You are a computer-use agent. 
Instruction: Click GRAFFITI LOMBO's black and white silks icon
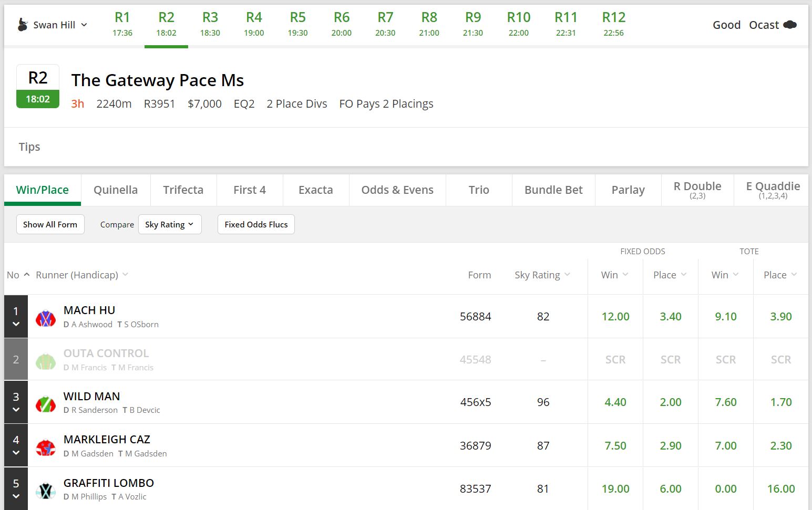[x=46, y=491]
